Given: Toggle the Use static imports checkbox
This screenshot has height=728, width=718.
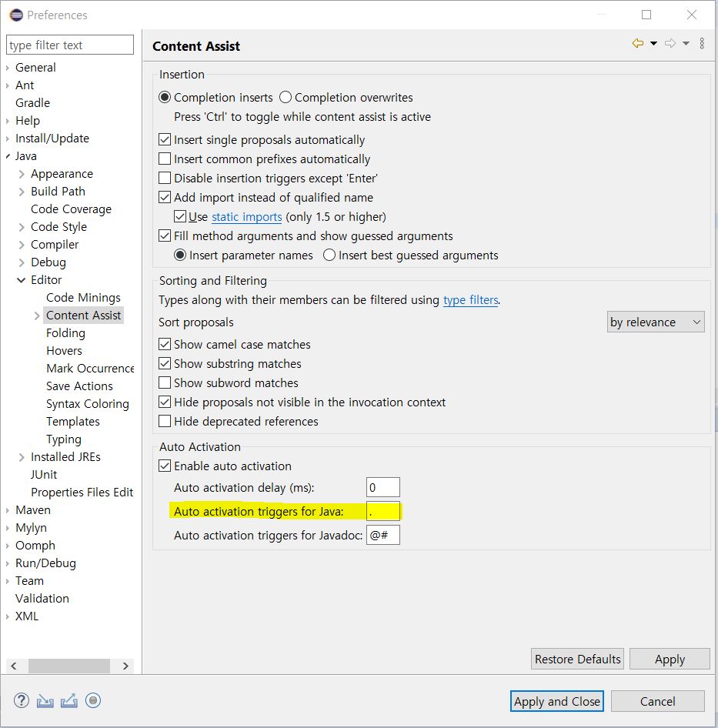Looking at the screenshot, I should tap(180, 216).
